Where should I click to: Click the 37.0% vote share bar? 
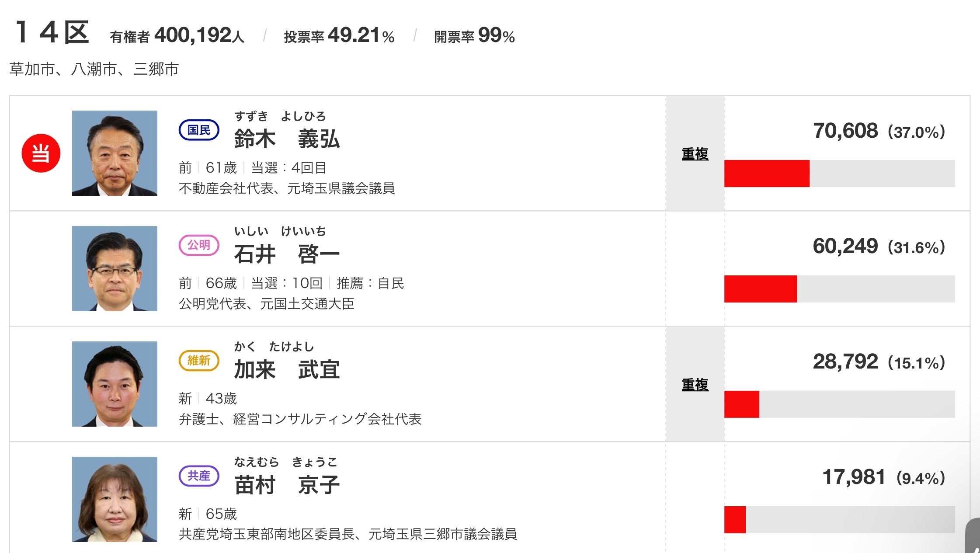click(x=839, y=174)
